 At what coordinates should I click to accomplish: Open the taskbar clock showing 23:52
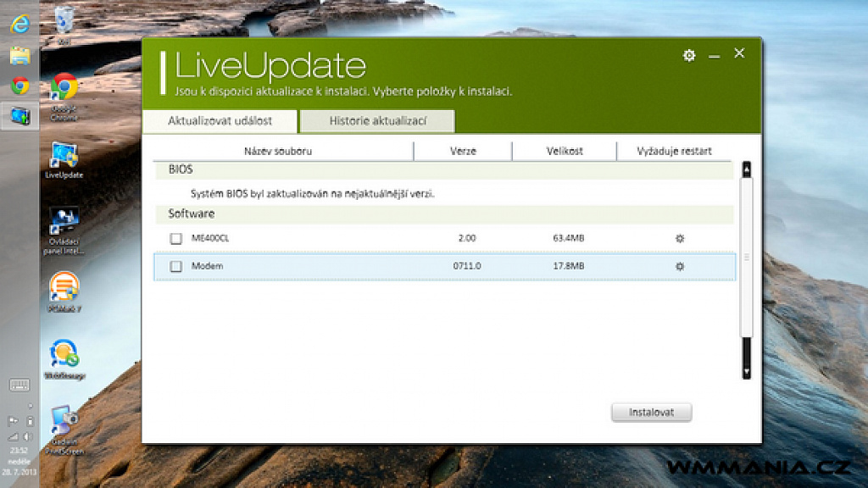click(x=19, y=461)
